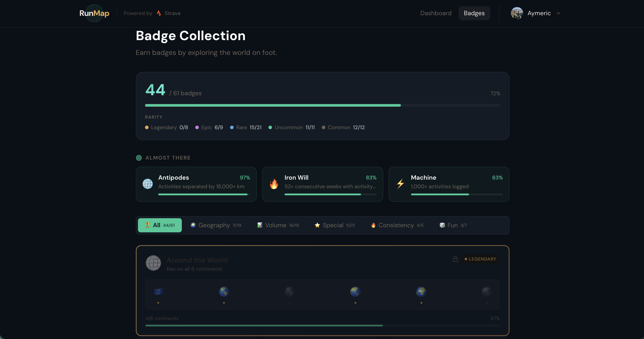Click the Around the World grey globe icon
This screenshot has height=339, width=644.
coord(153,263)
